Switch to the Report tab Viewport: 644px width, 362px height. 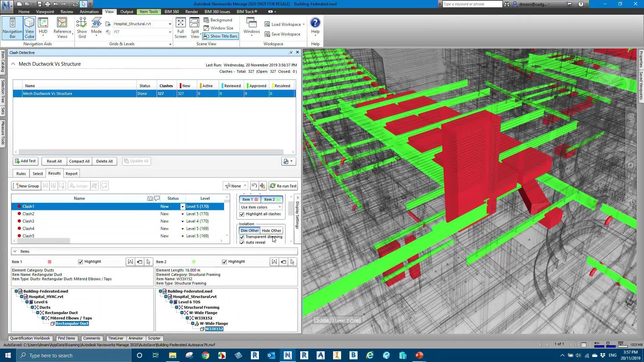tap(71, 173)
